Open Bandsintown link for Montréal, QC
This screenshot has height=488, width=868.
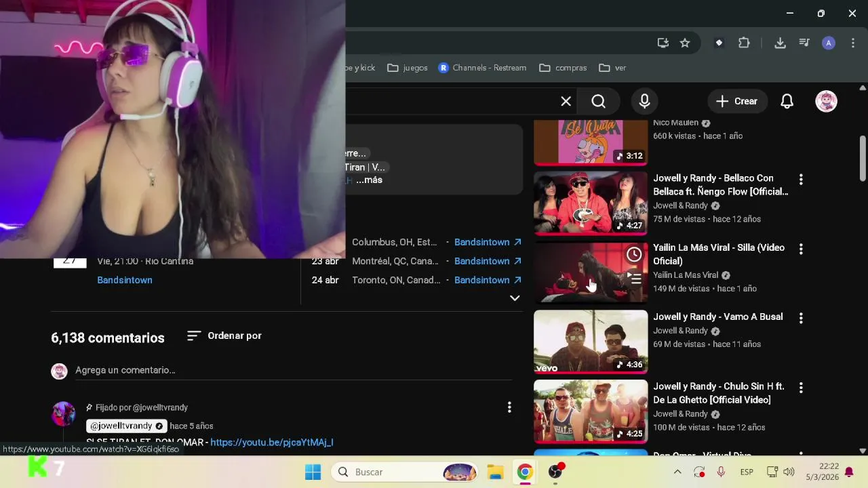pos(488,261)
